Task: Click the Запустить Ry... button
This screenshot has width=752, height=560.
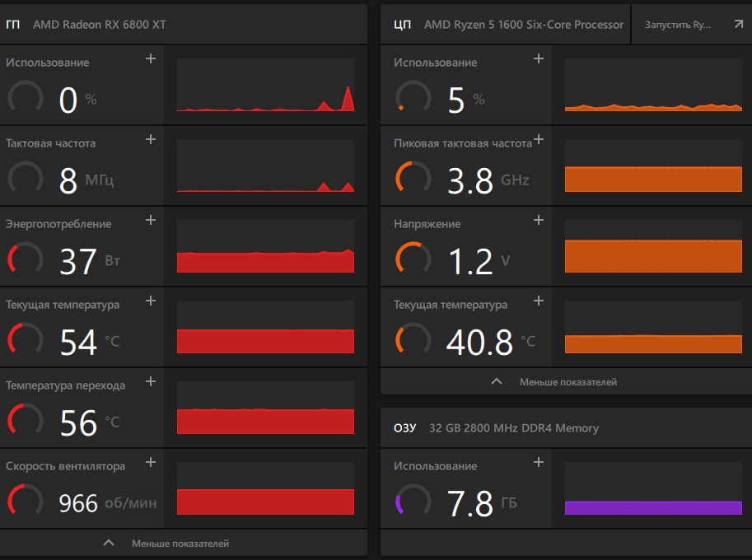Action: click(x=677, y=25)
